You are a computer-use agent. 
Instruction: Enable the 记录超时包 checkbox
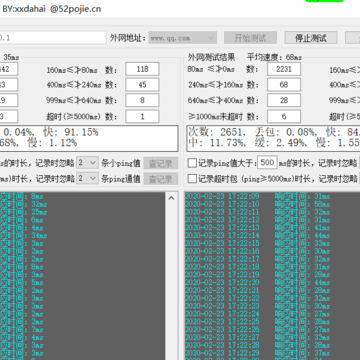192,179
